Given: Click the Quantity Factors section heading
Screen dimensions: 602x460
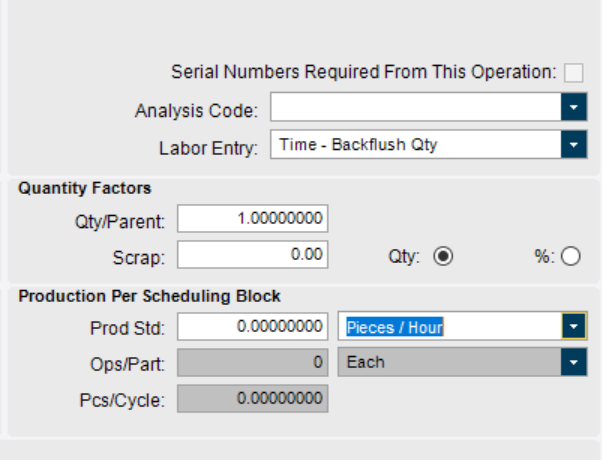Looking at the screenshot, I should click(x=85, y=188).
